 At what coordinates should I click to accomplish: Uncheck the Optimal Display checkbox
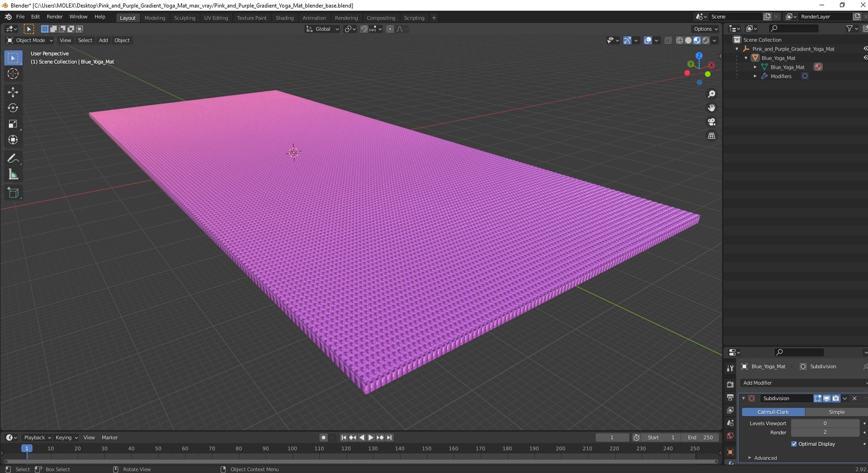[x=794, y=444]
